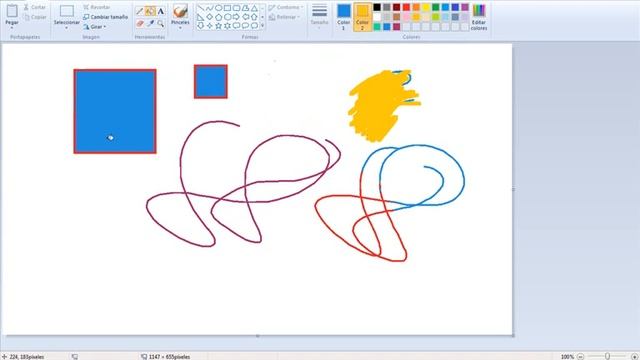Pick the black color swatch
The width and height of the screenshot is (640, 360).
click(377, 7)
